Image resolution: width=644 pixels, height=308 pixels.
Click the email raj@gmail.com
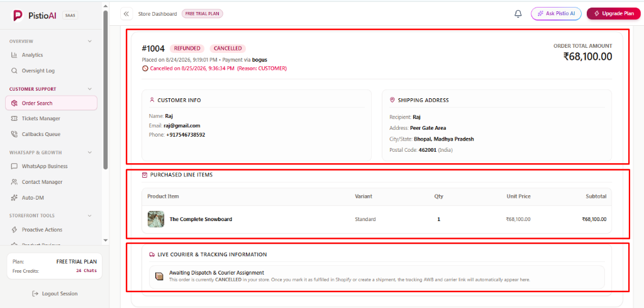pyautogui.click(x=182, y=125)
